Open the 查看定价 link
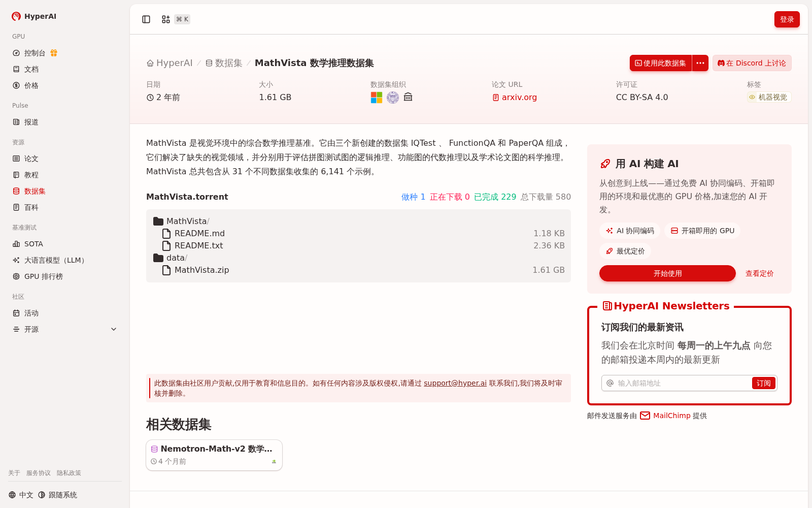 click(759, 273)
